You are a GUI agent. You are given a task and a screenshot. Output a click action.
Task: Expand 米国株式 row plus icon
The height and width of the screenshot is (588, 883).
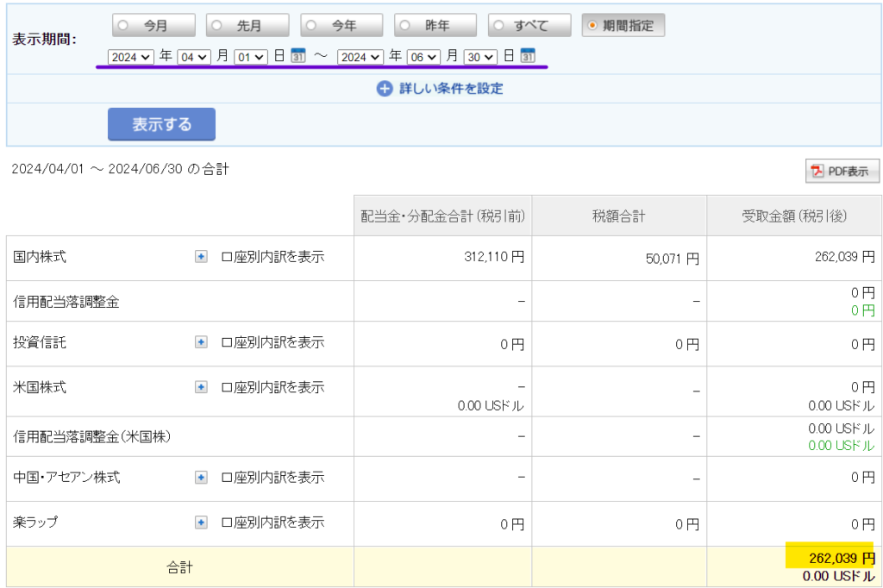201,388
